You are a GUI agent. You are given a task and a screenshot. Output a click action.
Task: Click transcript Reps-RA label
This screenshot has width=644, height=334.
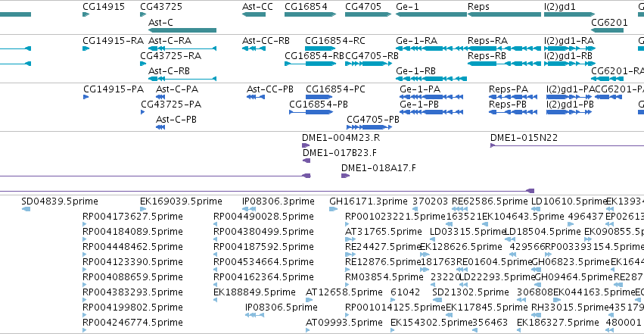pos(487,41)
